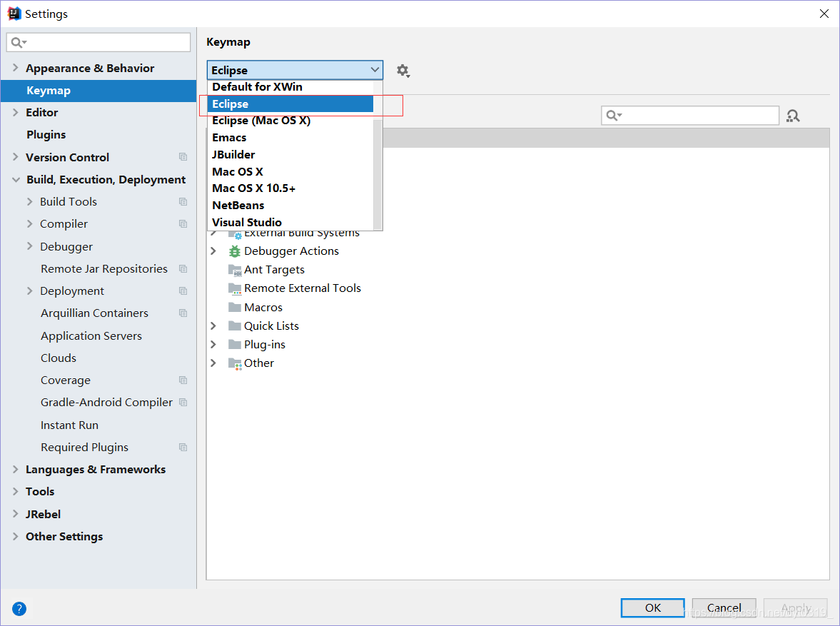Click the Debugger Actions bug icon

coord(235,251)
